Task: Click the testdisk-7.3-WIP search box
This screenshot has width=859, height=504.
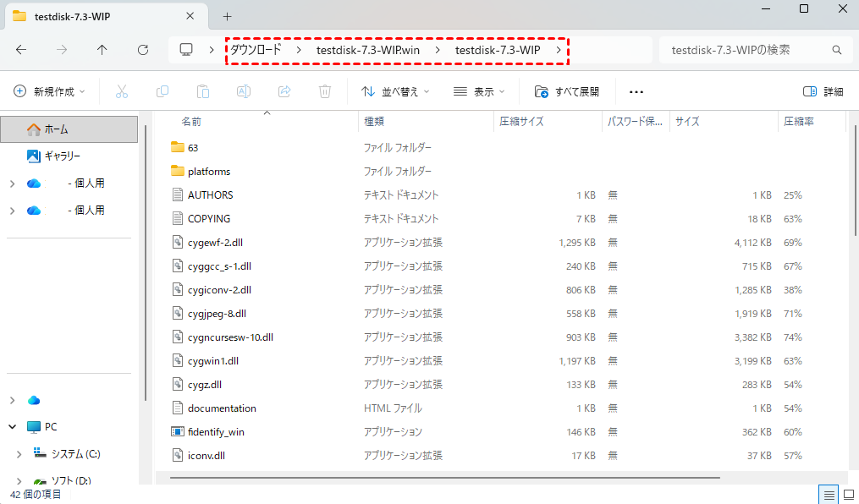Action: 745,50
